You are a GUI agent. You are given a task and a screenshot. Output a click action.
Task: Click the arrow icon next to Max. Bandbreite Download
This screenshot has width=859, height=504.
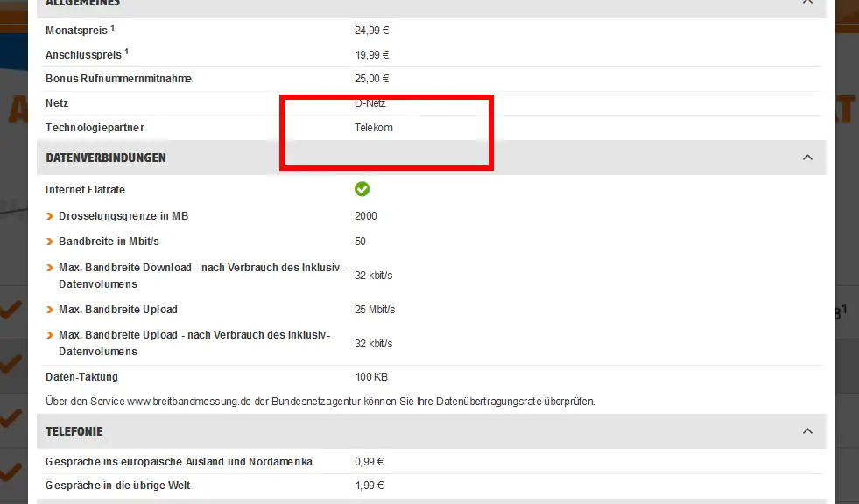[50, 268]
